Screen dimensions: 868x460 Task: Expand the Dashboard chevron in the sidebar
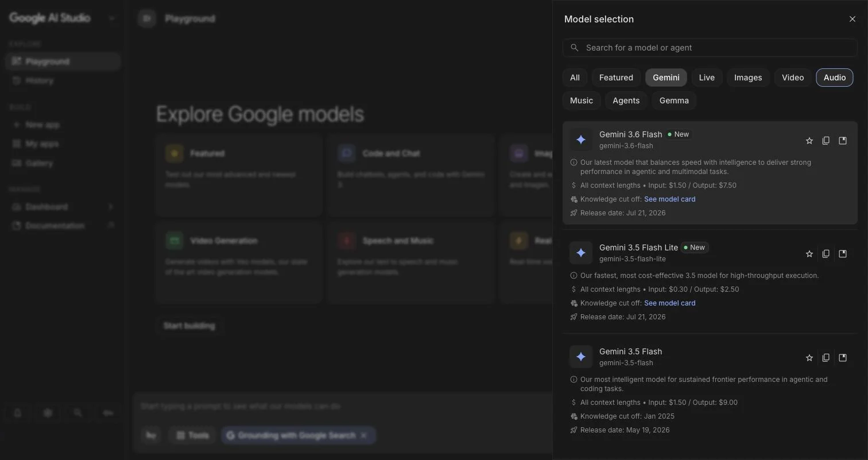[x=110, y=207]
